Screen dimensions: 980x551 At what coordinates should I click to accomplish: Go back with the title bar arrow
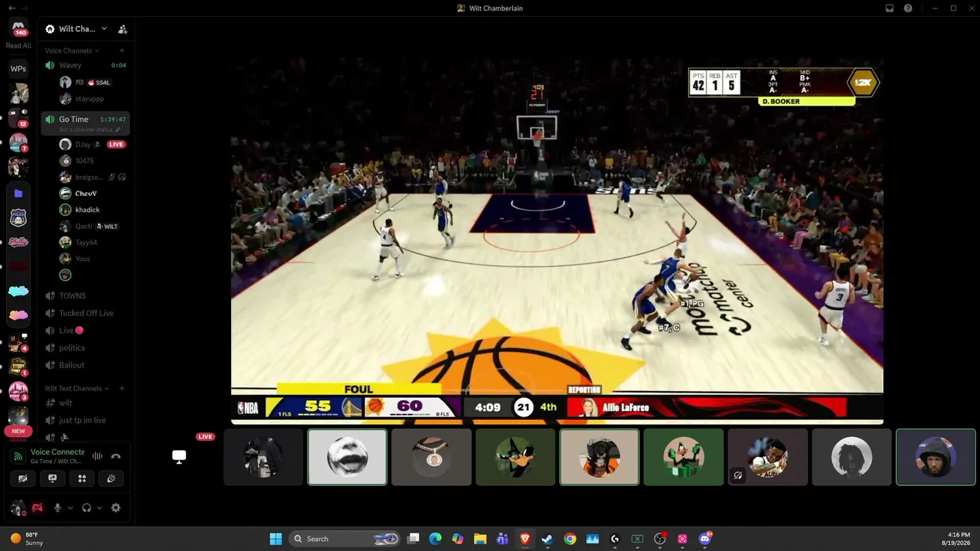(x=11, y=8)
